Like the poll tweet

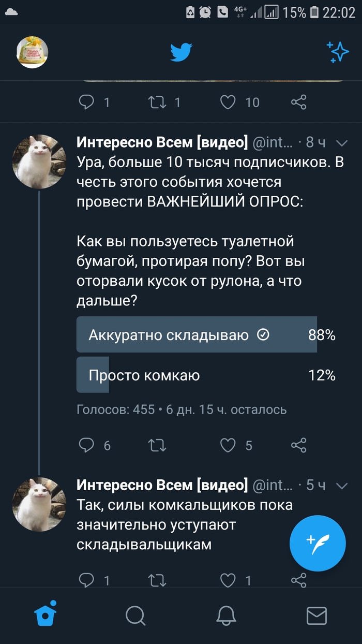228,445
